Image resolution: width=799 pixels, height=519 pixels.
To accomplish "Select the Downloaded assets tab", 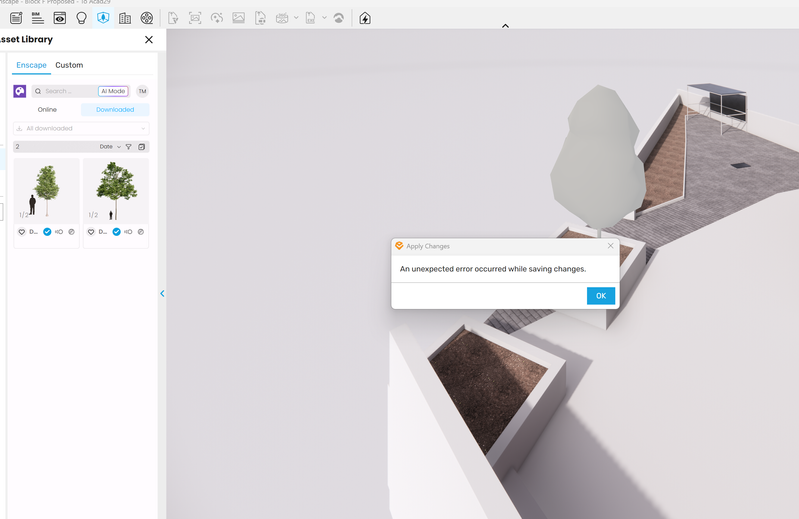I will pyautogui.click(x=115, y=110).
